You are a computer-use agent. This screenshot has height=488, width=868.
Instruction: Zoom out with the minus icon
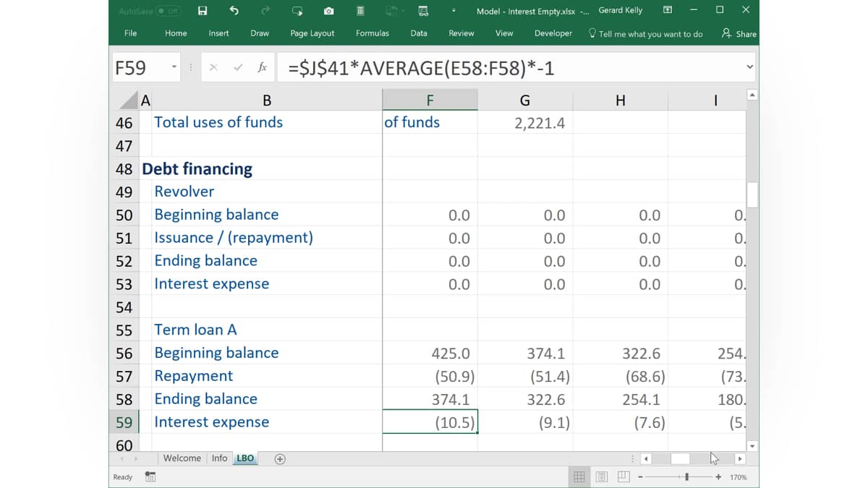click(x=640, y=477)
